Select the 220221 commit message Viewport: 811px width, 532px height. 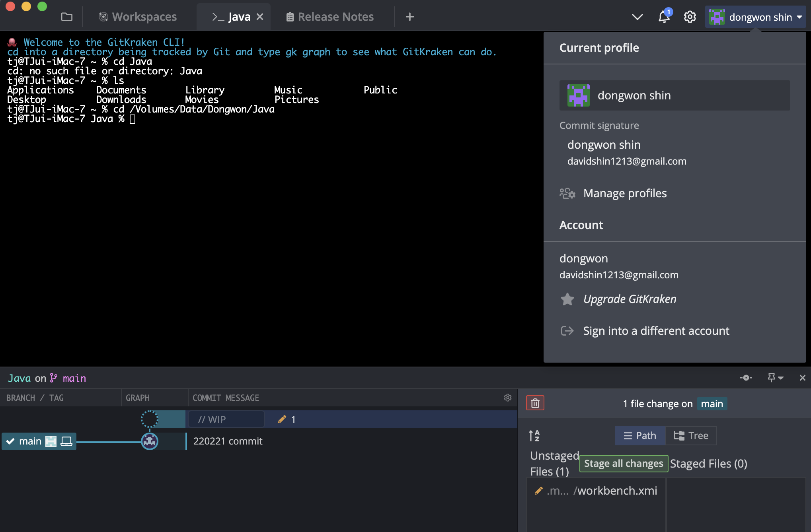click(x=228, y=441)
